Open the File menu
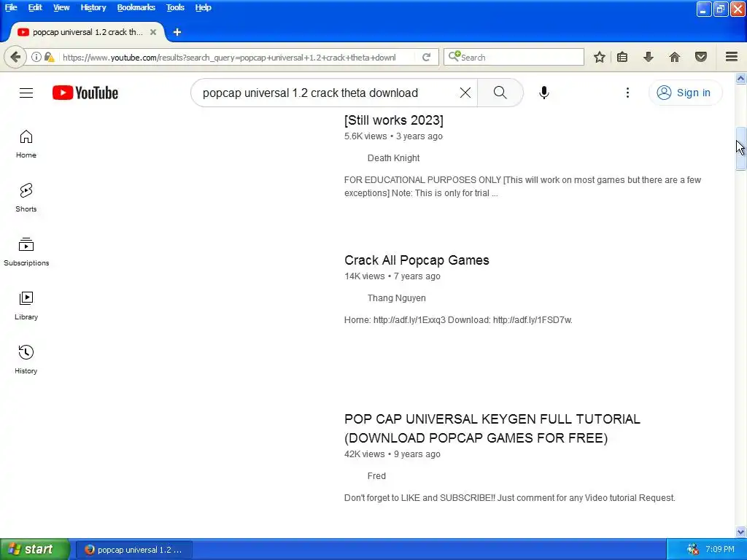 pos(11,7)
